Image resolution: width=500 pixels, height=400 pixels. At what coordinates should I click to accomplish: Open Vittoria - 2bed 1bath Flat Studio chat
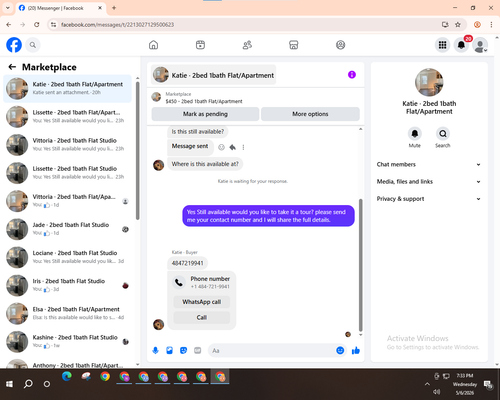click(67, 145)
